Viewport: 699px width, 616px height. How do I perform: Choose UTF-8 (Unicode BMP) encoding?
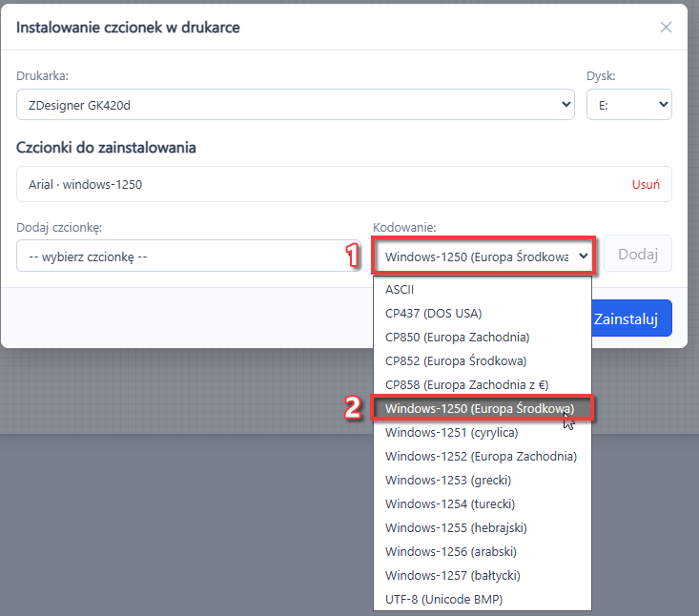[483, 600]
